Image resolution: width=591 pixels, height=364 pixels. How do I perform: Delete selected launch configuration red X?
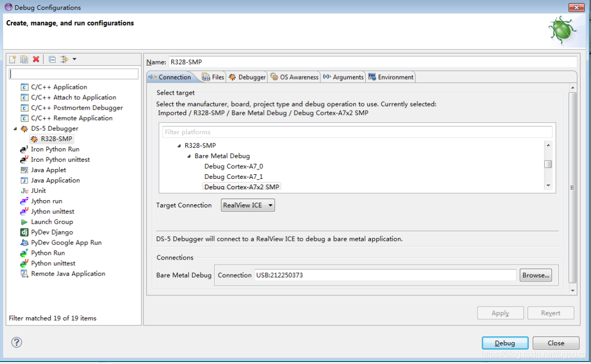tap(36, 59)
